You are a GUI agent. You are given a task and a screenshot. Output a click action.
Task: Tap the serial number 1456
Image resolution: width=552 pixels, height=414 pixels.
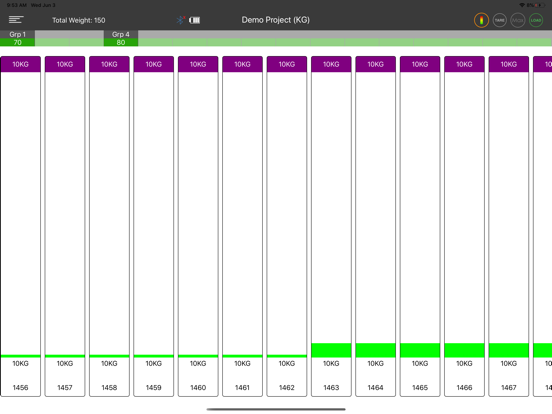coord(20,387)
